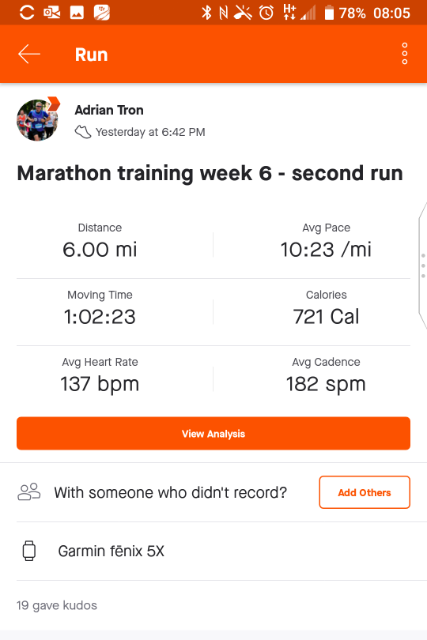Open the three-dot overflow menu
The height and width of the screenshot is (640, 427).
pos(405,53)
